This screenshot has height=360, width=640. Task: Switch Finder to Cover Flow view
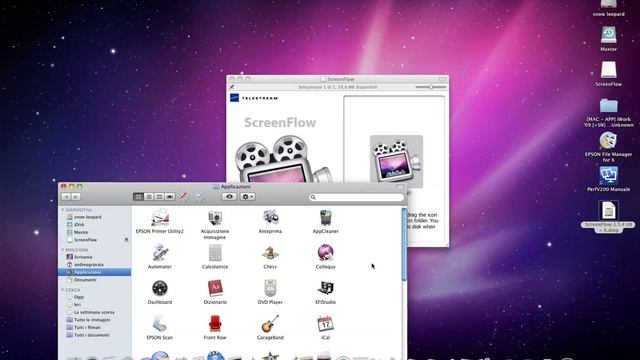[170, 197]
